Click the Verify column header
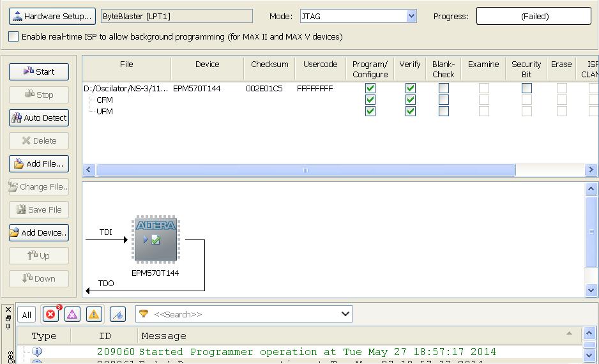This screenshot has width=599, height=364. click(409, 69)
